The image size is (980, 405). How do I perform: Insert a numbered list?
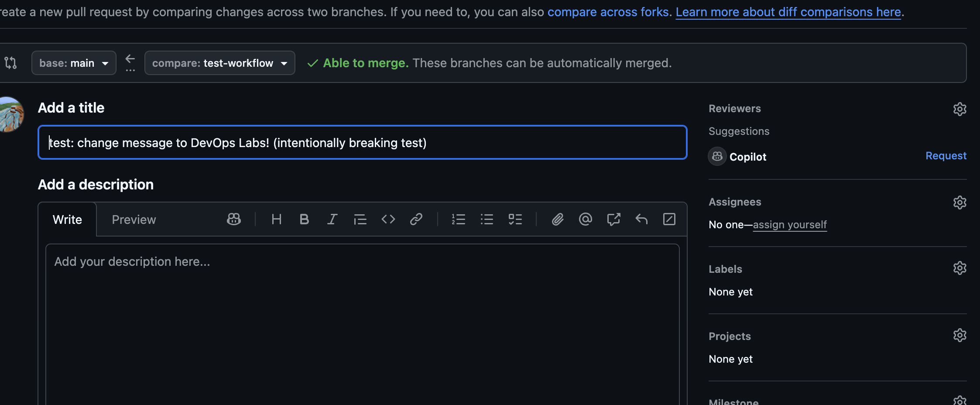(458, 219)
